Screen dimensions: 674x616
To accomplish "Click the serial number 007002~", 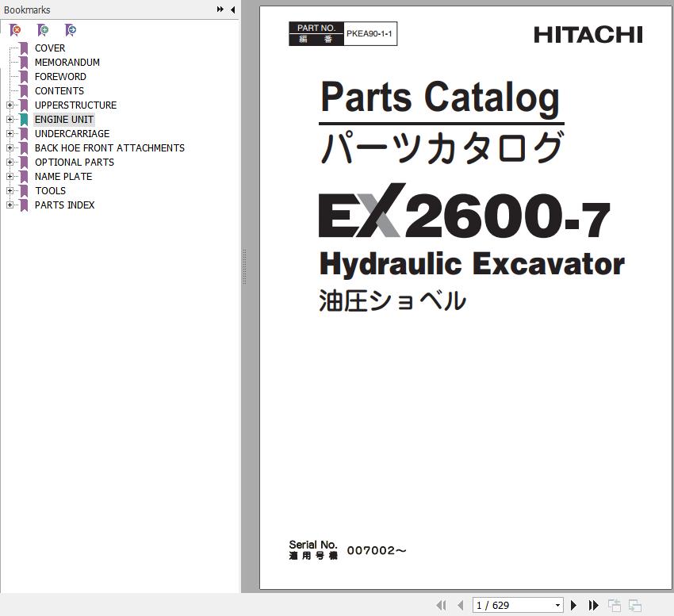I will point(376,550).
